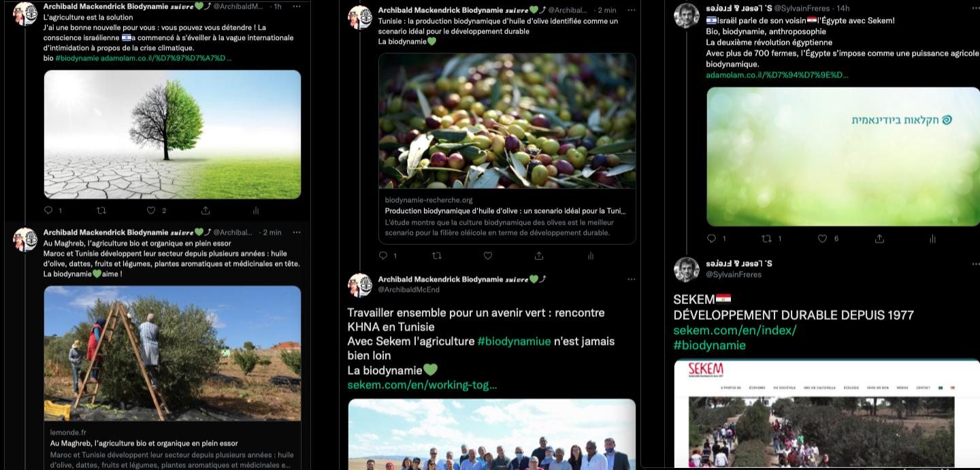Retweet the SylvainFreres Egypt biodynamic tweet
980x470 pixels.
(x=766, y=239)
